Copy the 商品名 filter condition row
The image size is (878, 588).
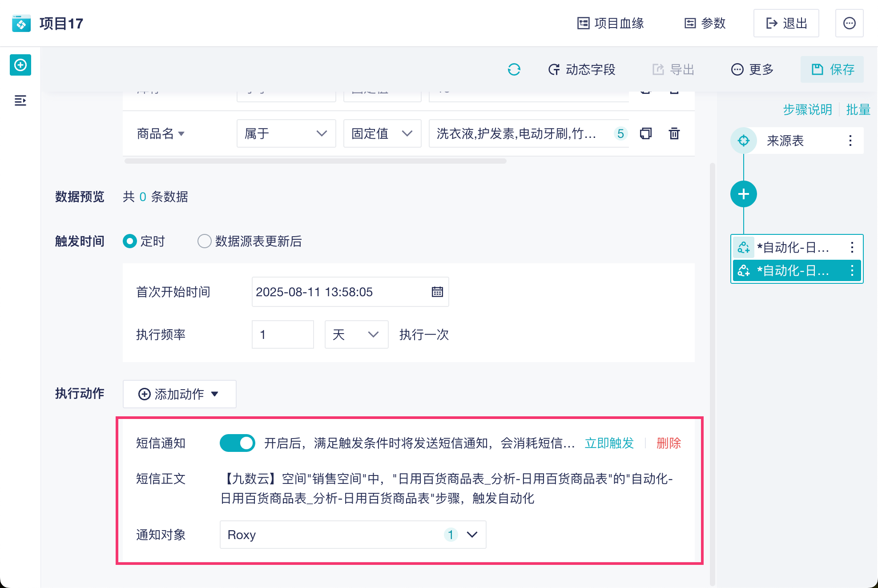coord(645,133)
